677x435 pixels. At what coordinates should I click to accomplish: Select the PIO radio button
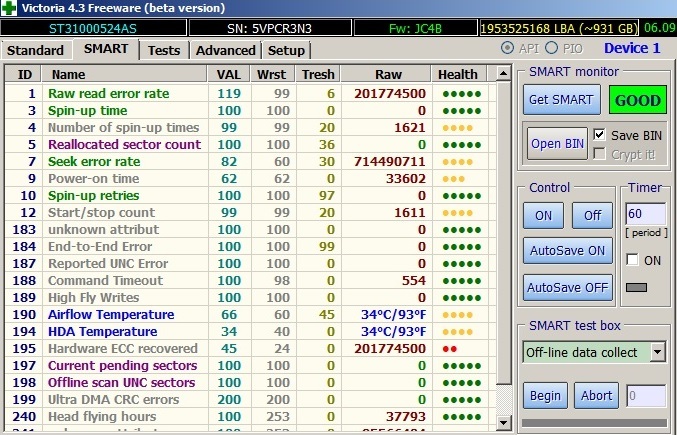(551, 48)
